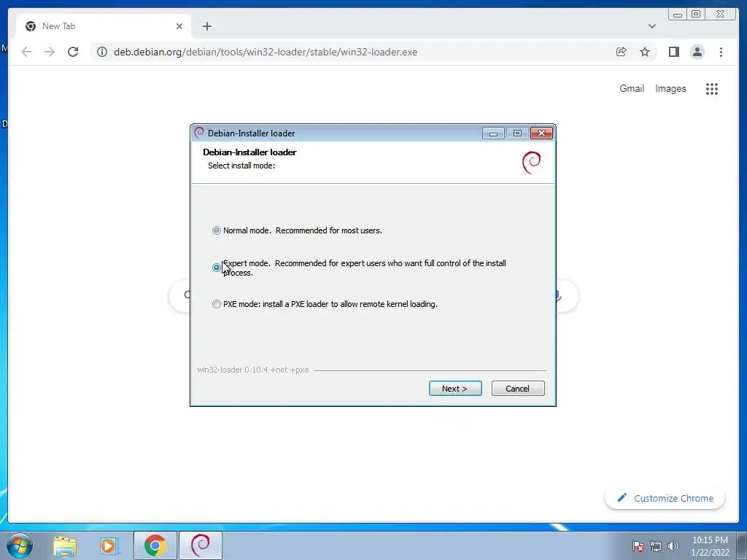
Task: Go forward in Chrome browser
Action: 50,52
